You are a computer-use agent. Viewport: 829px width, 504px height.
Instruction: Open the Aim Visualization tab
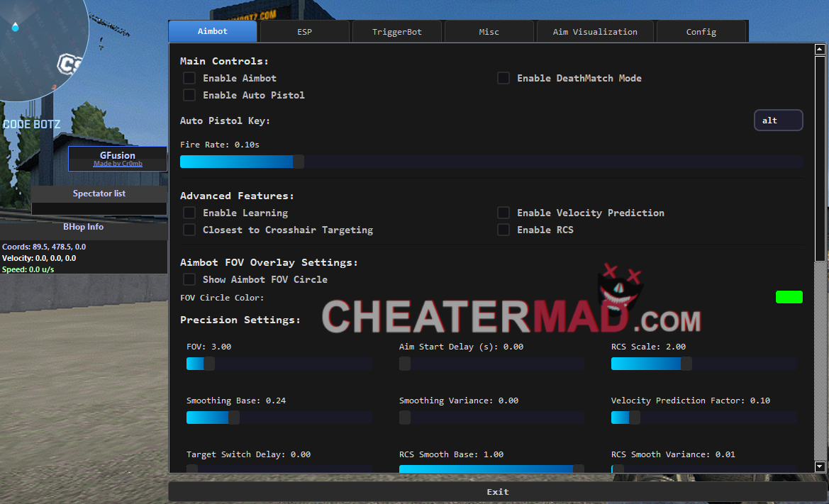click(595, 32)
